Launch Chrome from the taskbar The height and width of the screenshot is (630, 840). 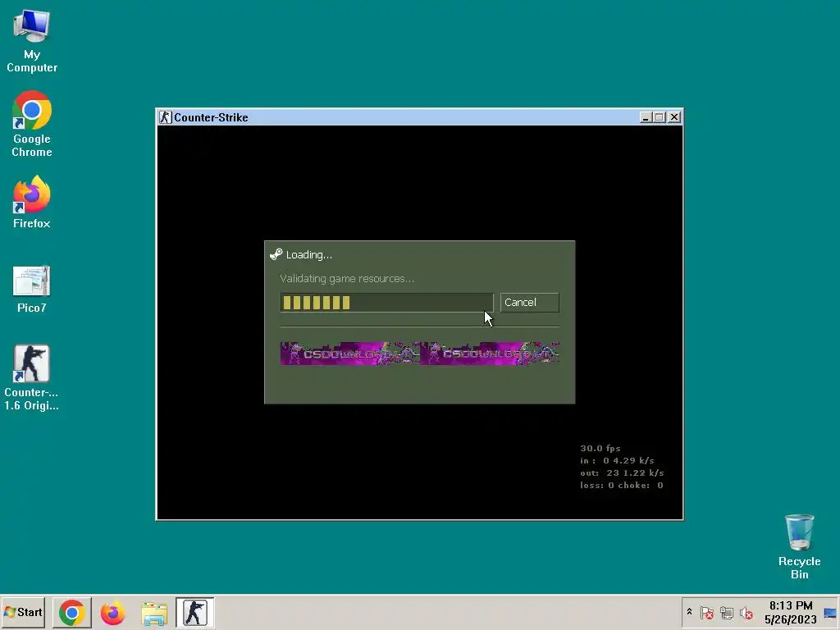72,612
